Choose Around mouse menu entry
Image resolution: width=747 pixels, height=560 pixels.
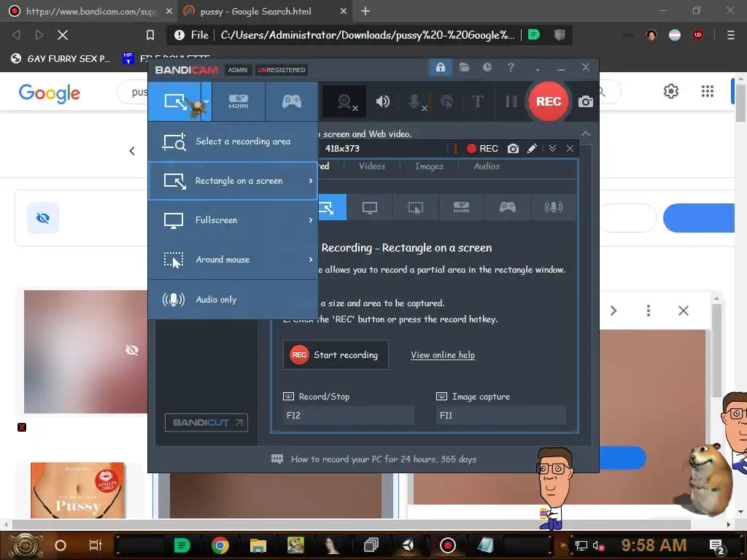(233, 260)
